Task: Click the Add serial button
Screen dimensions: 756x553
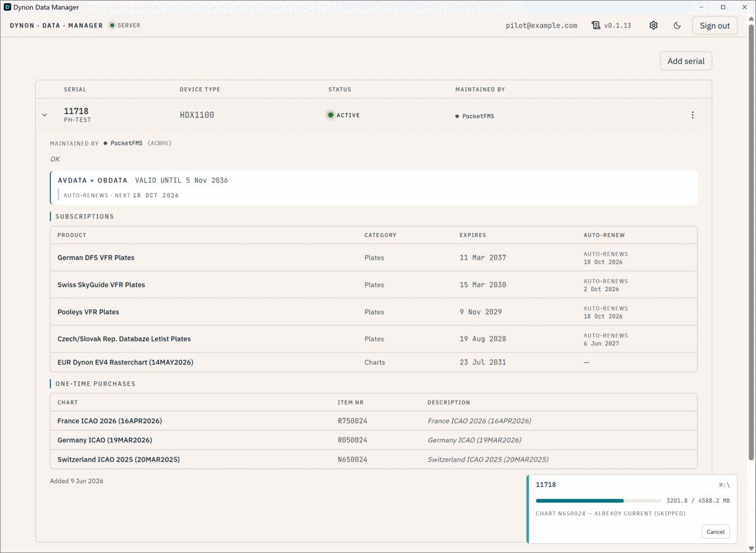Action: (x=686, y=61)
